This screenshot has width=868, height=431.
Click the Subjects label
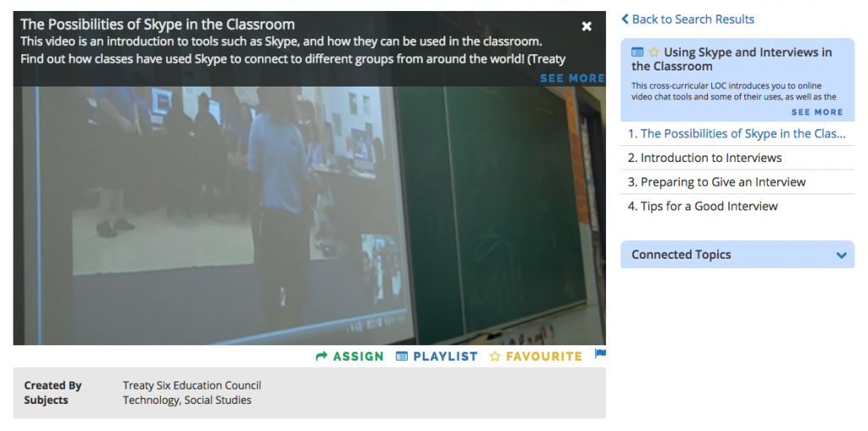click(x=46, y=400)
